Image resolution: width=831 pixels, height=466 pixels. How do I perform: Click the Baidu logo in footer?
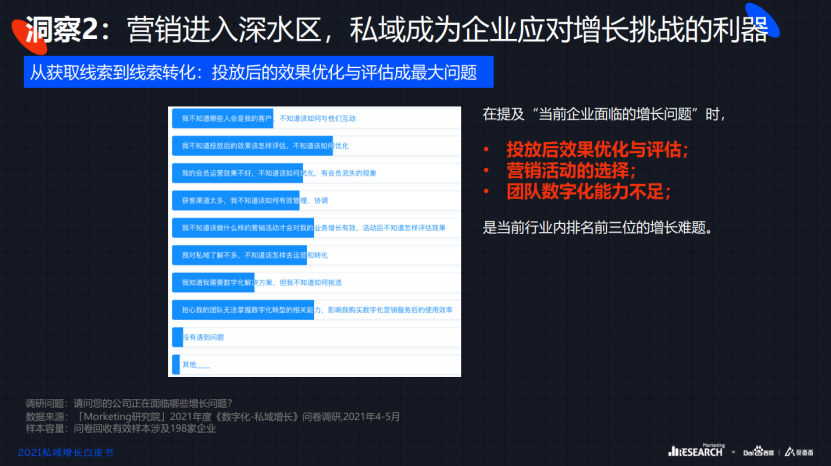755,452
